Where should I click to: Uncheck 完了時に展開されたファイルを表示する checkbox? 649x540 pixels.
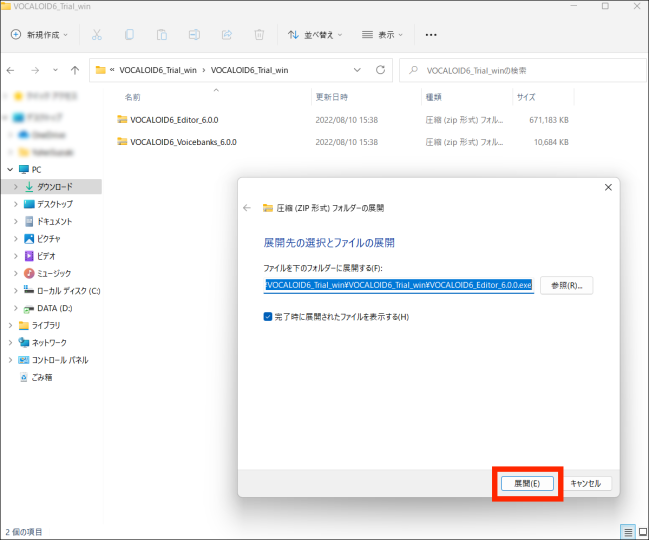point(268,317)
